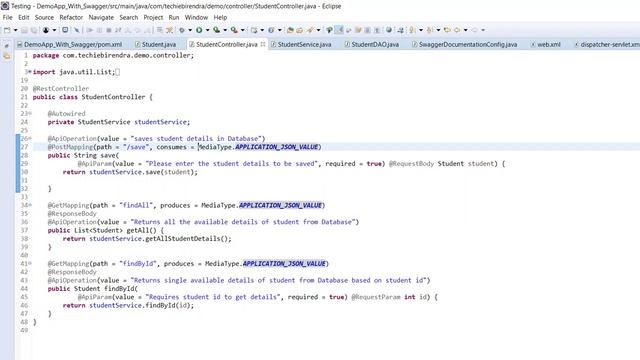Open the External Tools dropdown arrow
The image size is (640, 360).
click(242, 30)
